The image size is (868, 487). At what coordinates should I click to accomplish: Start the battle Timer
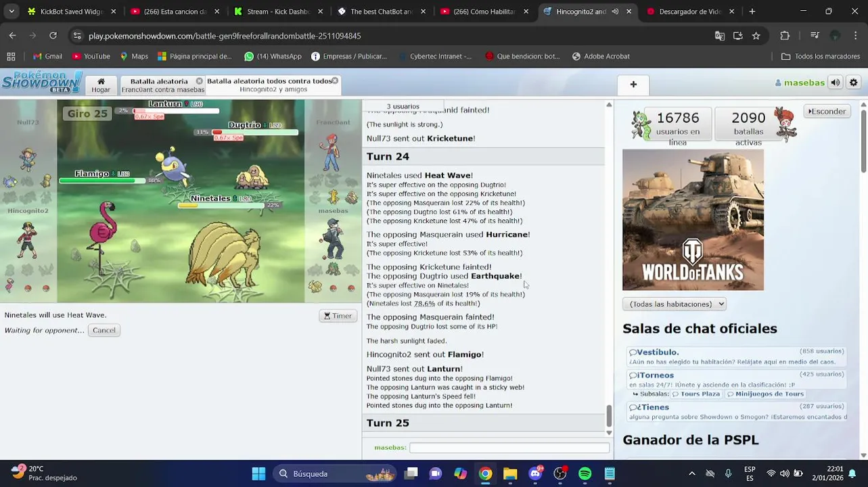(x=338, y=316)
